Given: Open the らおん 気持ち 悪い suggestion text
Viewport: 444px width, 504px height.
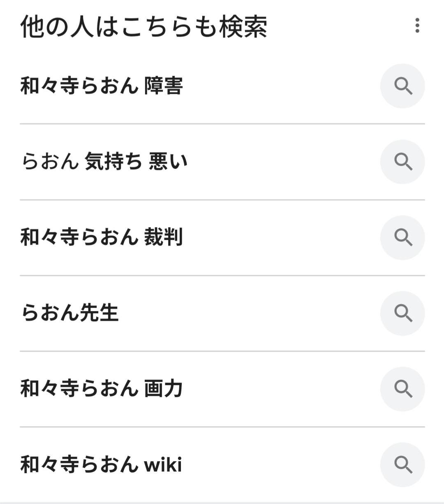Looking at the screenshot, I should coord(104,162).
